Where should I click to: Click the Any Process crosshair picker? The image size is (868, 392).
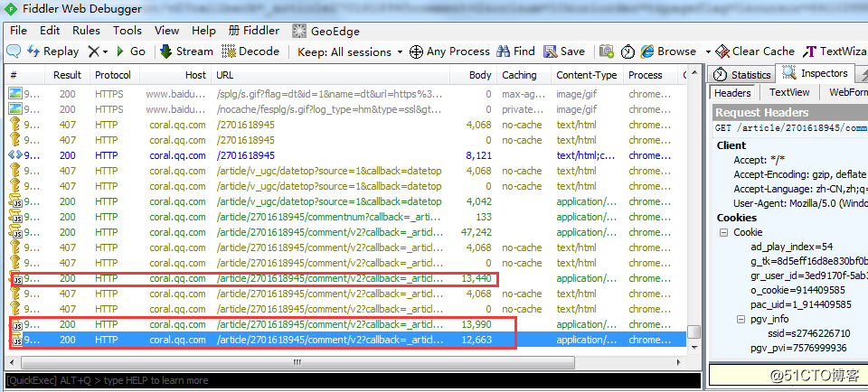click(449, 51)
